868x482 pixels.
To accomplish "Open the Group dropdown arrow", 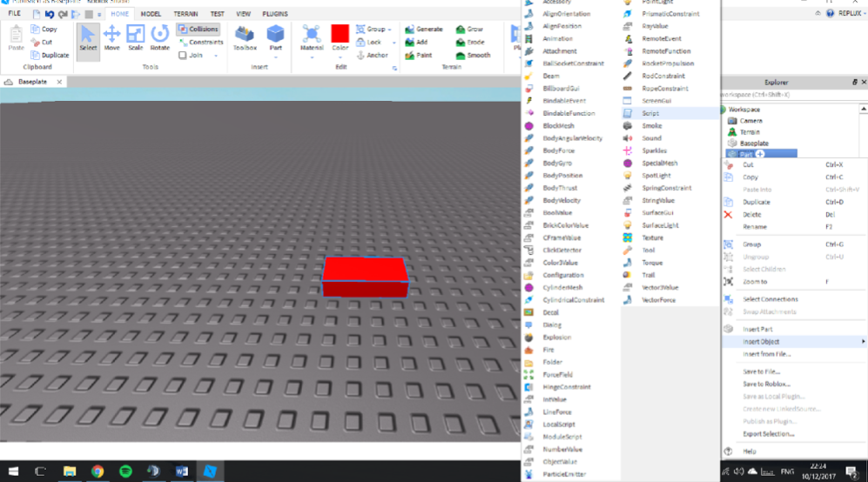I will pyautogui.click(x=389, y=30).
